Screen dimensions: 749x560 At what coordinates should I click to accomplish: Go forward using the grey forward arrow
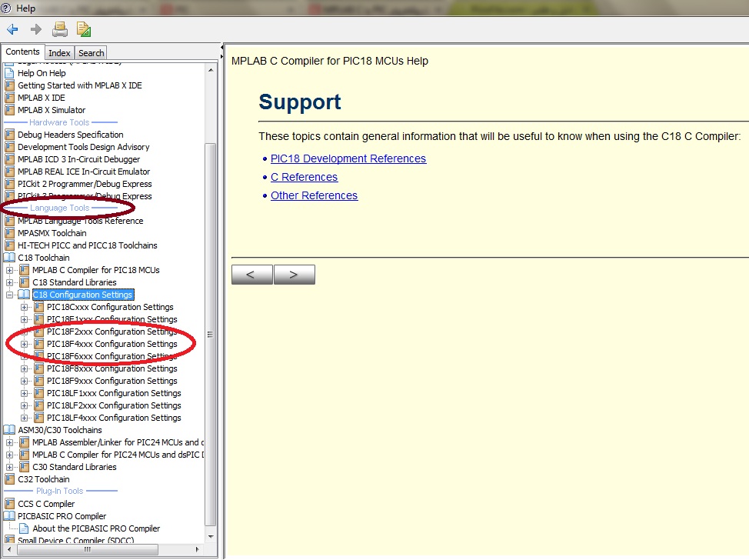click(x=36, y=30)
